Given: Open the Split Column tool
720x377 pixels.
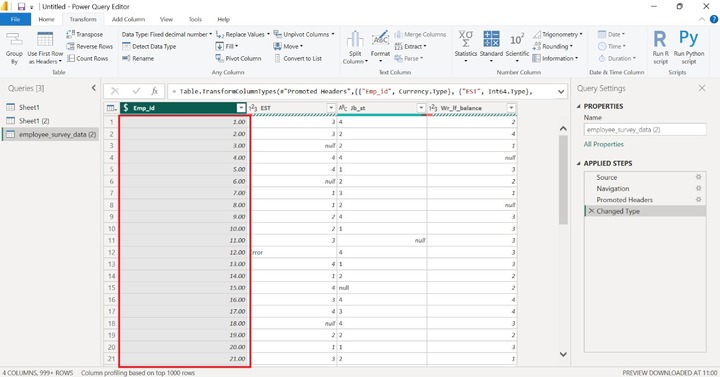Looking at the screenshot, I should pyautogui.click(x=355, y=48).
